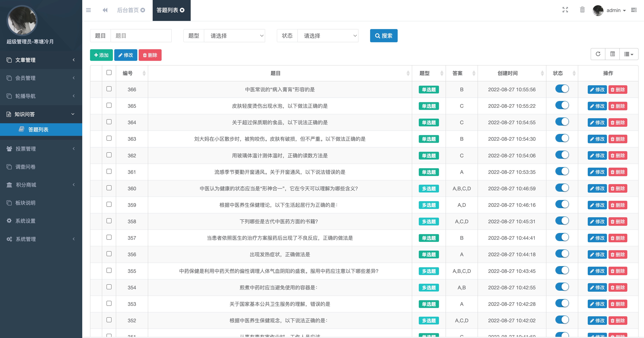Image resolution: width=644 pixels, height=338 pixels.
Task: Switch to the 后台首页 tab
Action: [x=128, y=10]
